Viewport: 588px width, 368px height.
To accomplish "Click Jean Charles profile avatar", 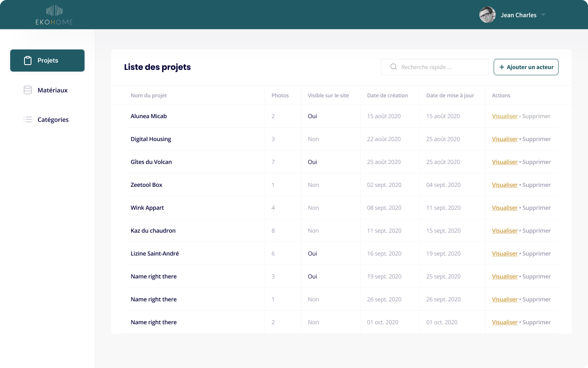I will (x=487, y=15).
